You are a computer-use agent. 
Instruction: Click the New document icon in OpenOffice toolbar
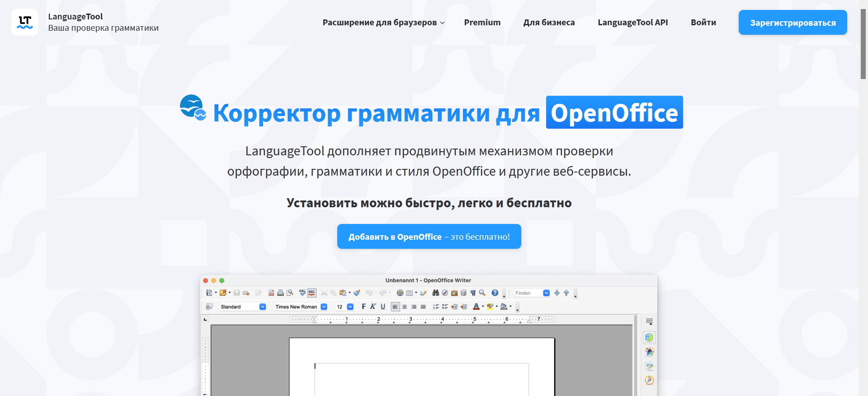coord(209,293)
